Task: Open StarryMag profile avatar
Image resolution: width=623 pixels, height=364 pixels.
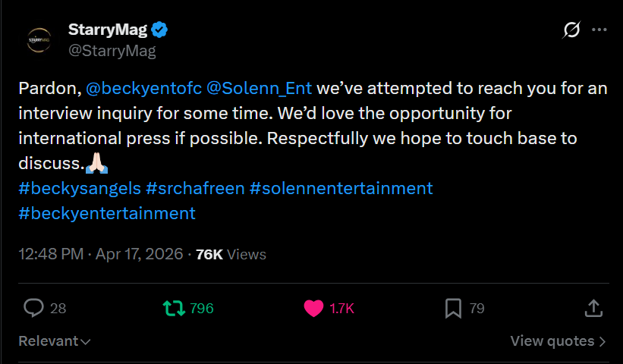Action: [39, 40]
